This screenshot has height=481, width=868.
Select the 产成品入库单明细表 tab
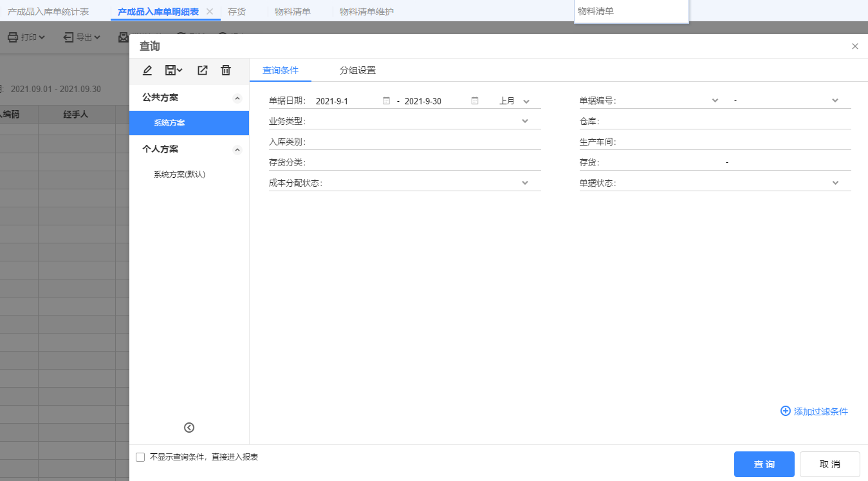158,12
